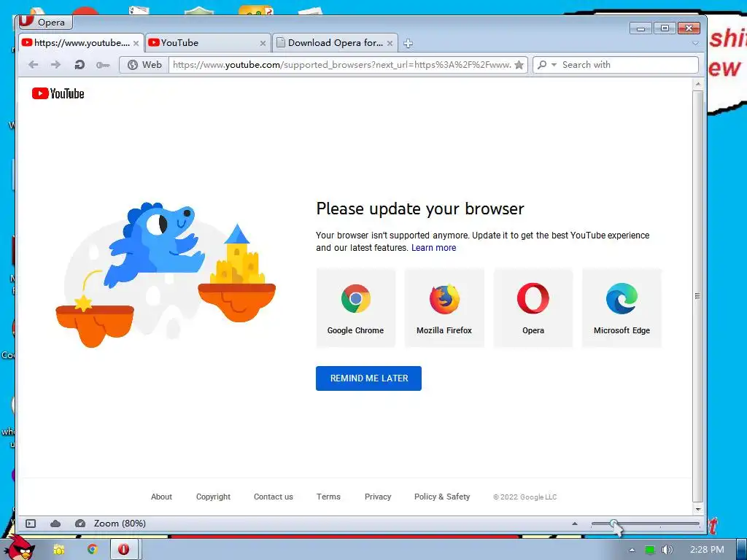Open the Privacy footer link
This screenshot has height=560, width=747.
tap(378, 497)
